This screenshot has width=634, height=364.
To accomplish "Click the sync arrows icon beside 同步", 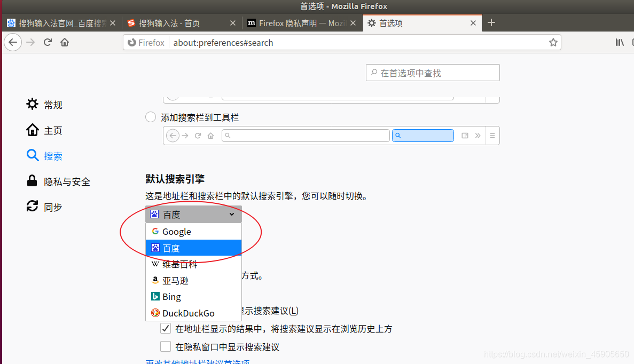I will coord(33,206).
